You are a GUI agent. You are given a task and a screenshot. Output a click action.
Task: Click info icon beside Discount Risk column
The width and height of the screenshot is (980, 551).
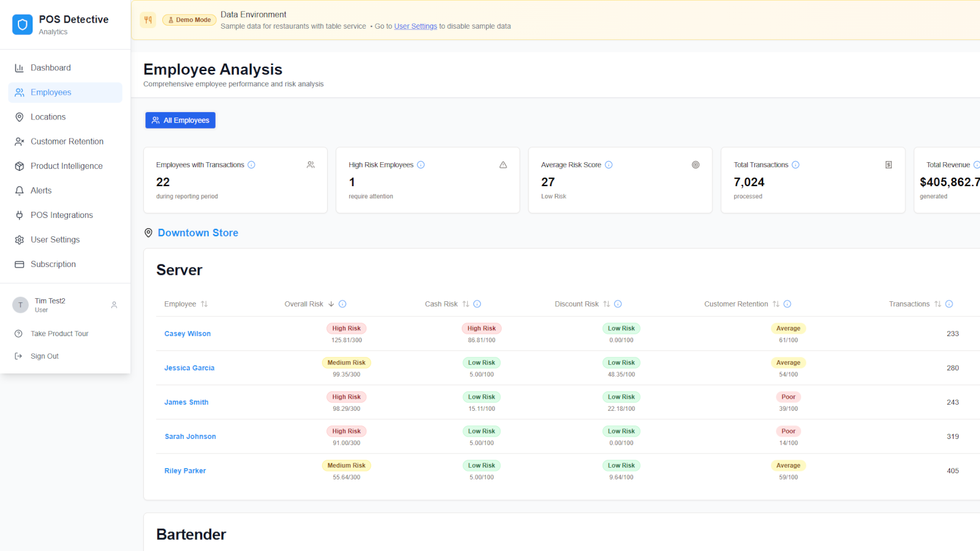(618, 304)
